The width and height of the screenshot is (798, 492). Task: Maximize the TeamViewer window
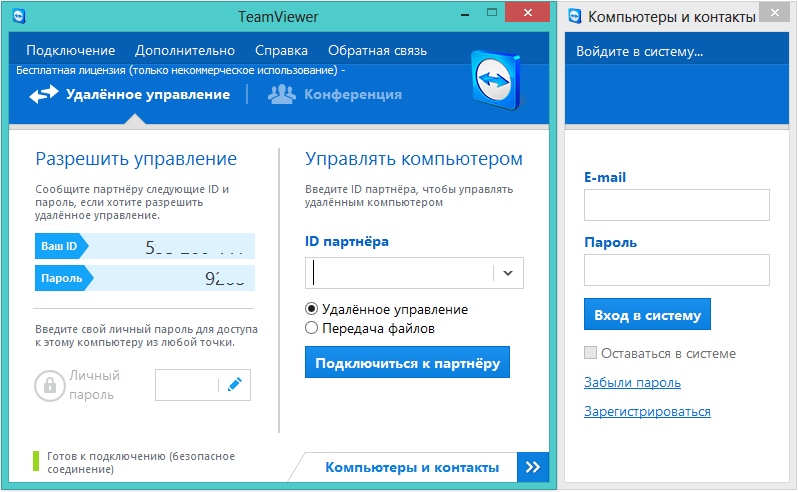(492, 13)
